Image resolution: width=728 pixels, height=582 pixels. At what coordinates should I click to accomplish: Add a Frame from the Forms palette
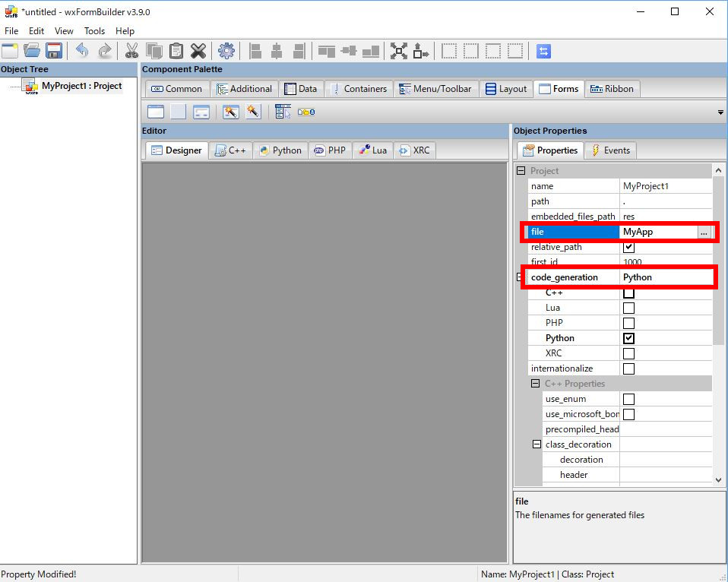tap(156, 112)
